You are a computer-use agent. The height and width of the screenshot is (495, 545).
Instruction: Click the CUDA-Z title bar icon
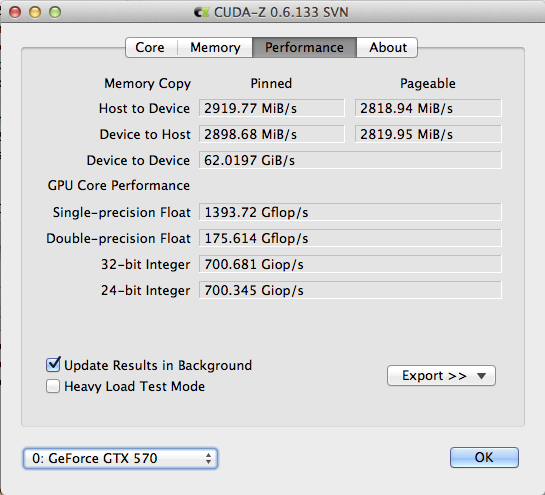(201, 12)
